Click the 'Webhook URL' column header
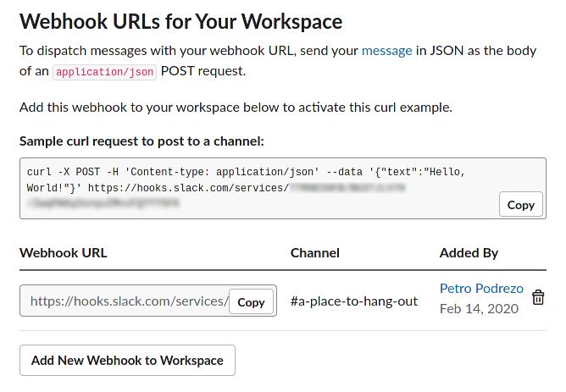 click(x=64, y=253)
